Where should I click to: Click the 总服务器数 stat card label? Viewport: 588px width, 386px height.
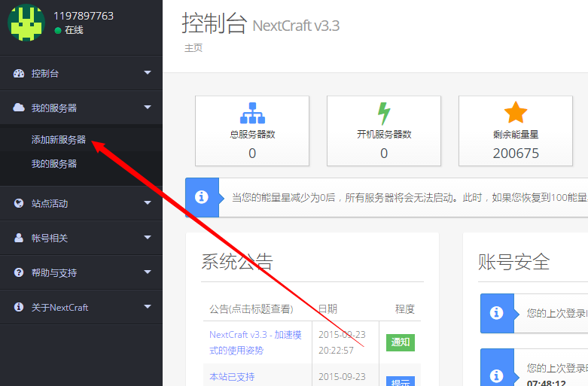[252, 134]
